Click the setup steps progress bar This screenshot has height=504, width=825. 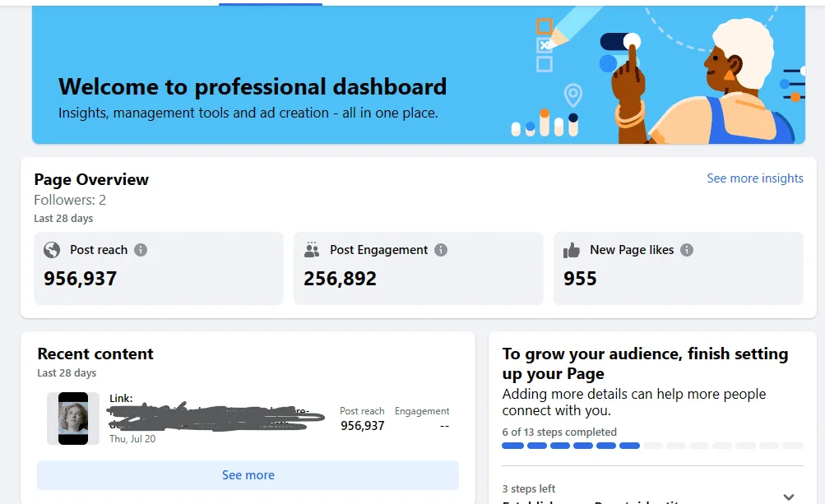[652, 446]
